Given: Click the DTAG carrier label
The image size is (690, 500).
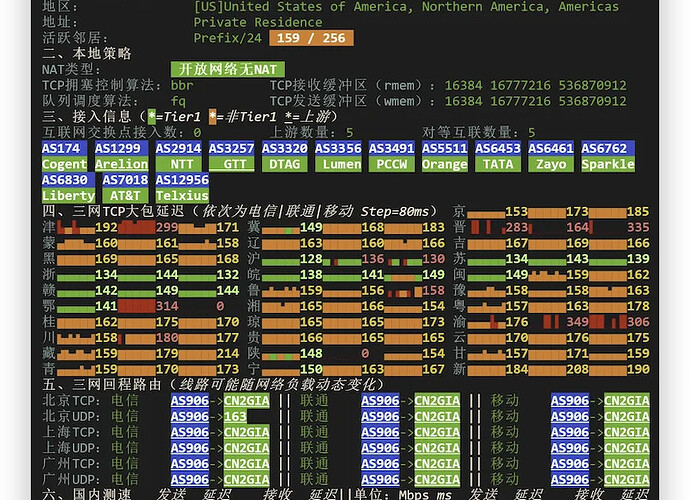Looking at the screenshot, I should pos(285,164).
